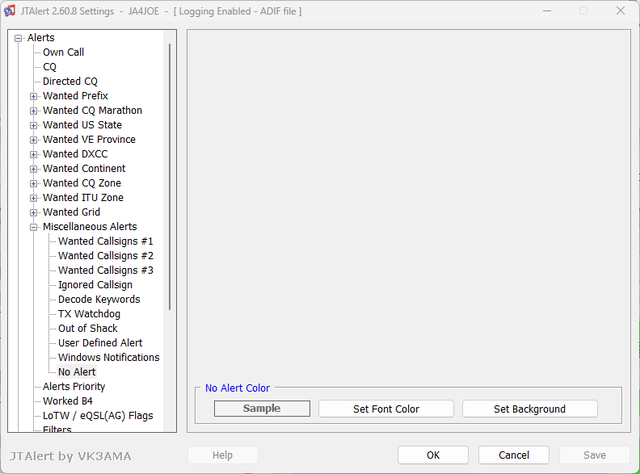
Task: Select Miscellaneous Alerts label
Action: [x=90, y=227]
